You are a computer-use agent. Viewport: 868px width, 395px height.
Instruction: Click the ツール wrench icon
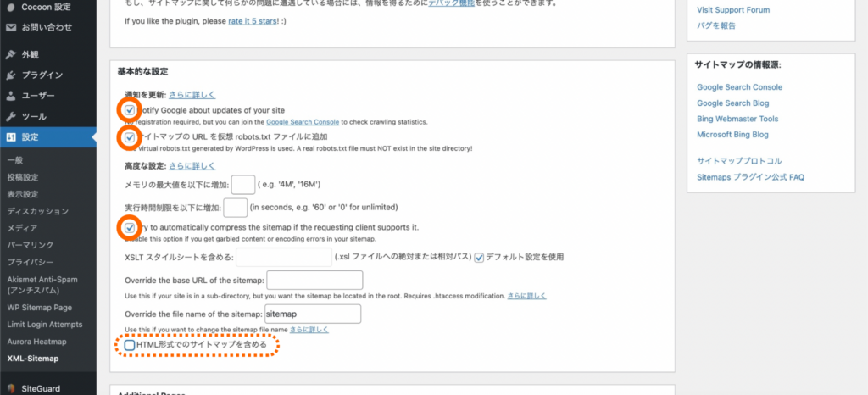click(x=10, y=116)
